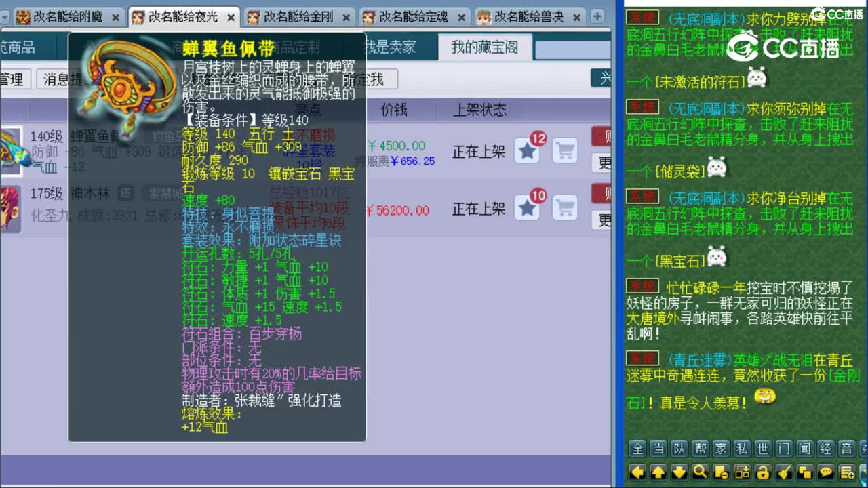The width and height of the screenshot is (868, 488).
Task: Favorite the 4500.00 item star icon
Action: [527, 150]
